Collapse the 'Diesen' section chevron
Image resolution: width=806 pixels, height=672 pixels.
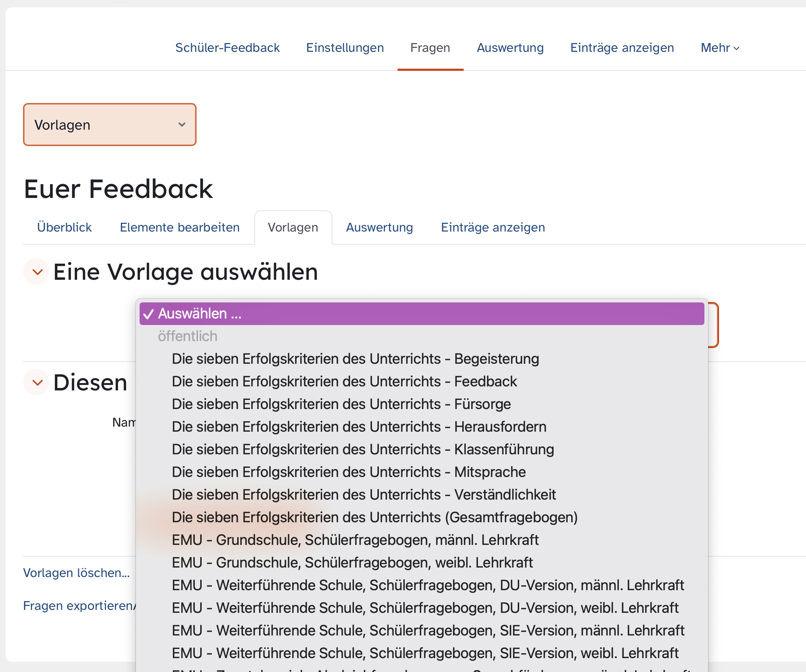(37, 382)
